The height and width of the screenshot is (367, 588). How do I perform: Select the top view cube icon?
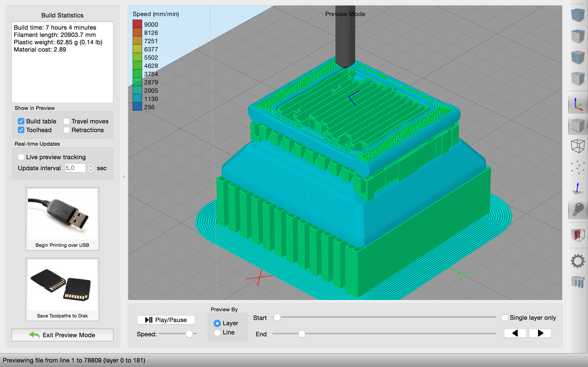click(578, 36)
